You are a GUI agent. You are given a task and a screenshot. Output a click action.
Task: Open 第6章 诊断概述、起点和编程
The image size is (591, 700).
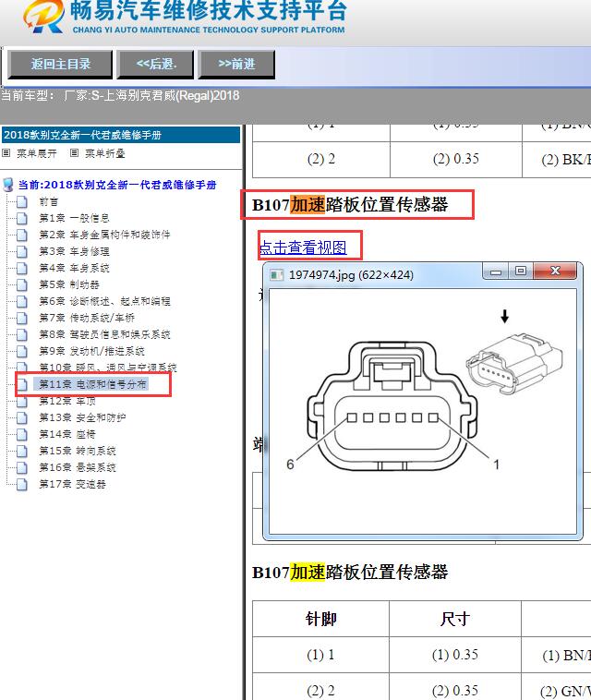coord(104,301)
